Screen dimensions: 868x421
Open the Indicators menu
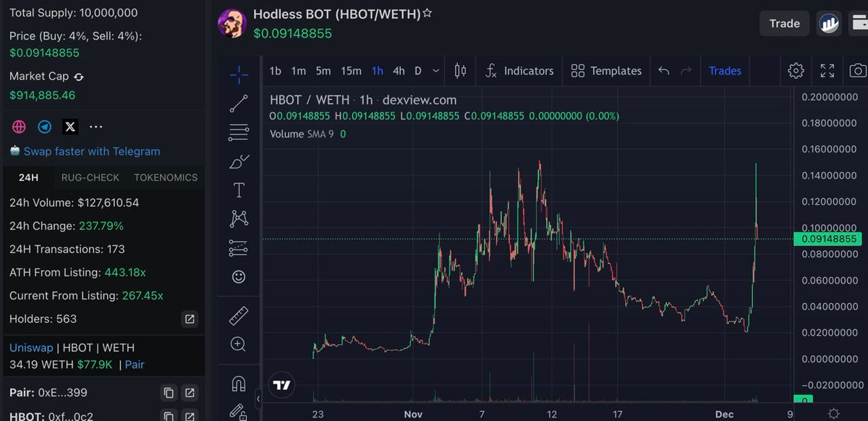519,71
